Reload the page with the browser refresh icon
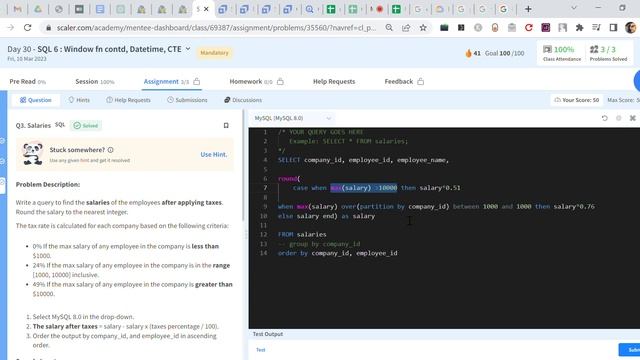Screen dimensions: 640x360 point(27,28)
